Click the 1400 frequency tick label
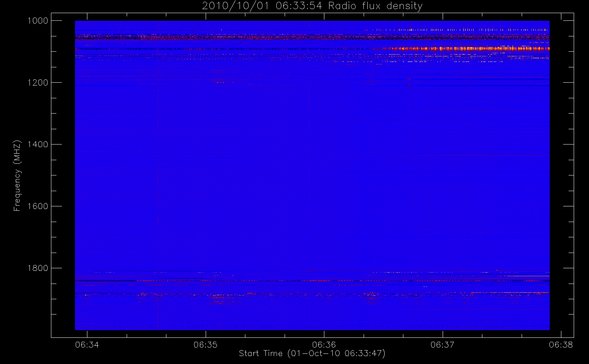Viewport: 589px width, 364px height. 38,145
